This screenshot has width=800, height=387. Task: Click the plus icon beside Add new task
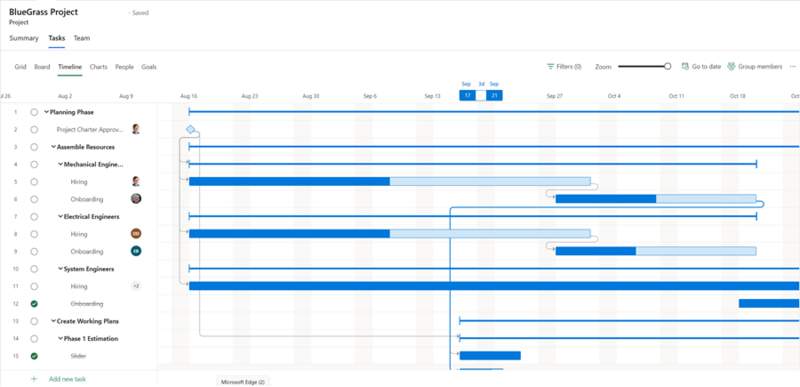coord(34,379)
